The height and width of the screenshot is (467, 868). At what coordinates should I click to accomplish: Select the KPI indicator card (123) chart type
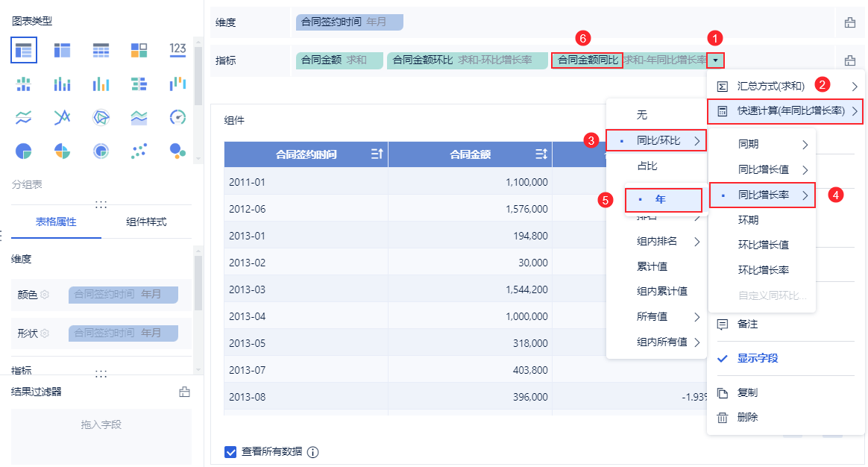(177, 50)
